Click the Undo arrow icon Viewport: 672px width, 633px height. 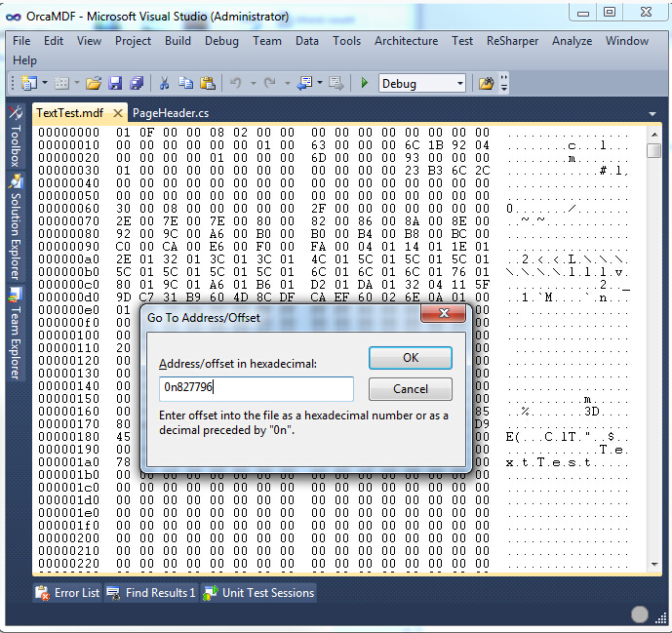point(236,83)
